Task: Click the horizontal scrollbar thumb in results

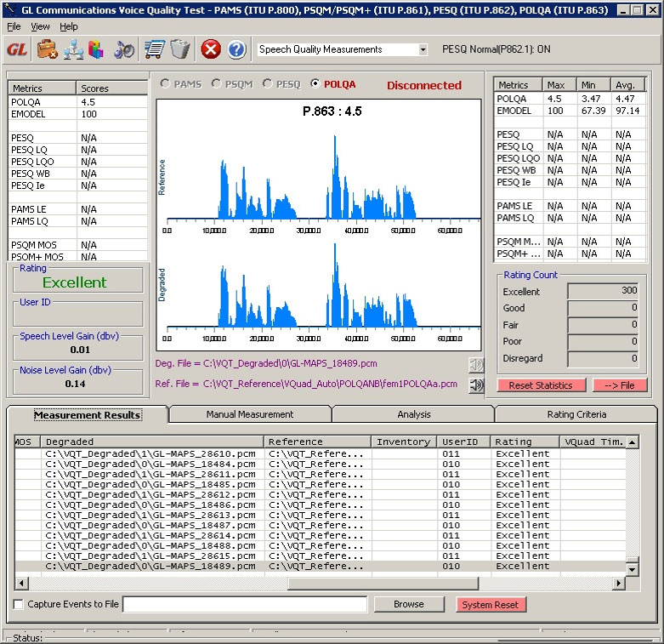Action: (383, 584)
